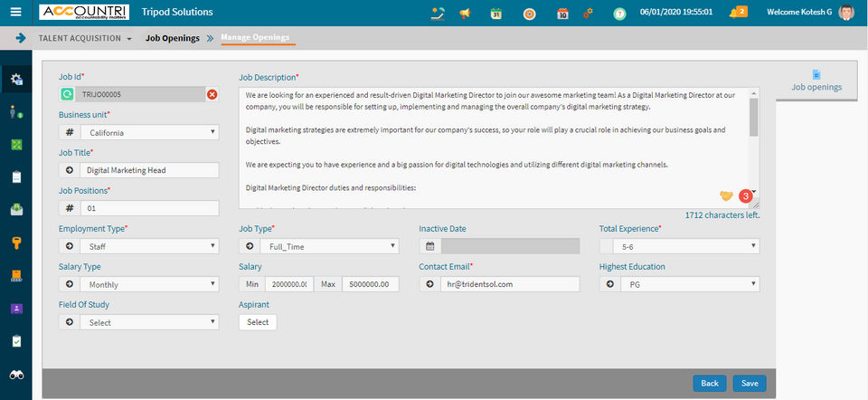Select the binoculars sidebar icon

(16, 375)
